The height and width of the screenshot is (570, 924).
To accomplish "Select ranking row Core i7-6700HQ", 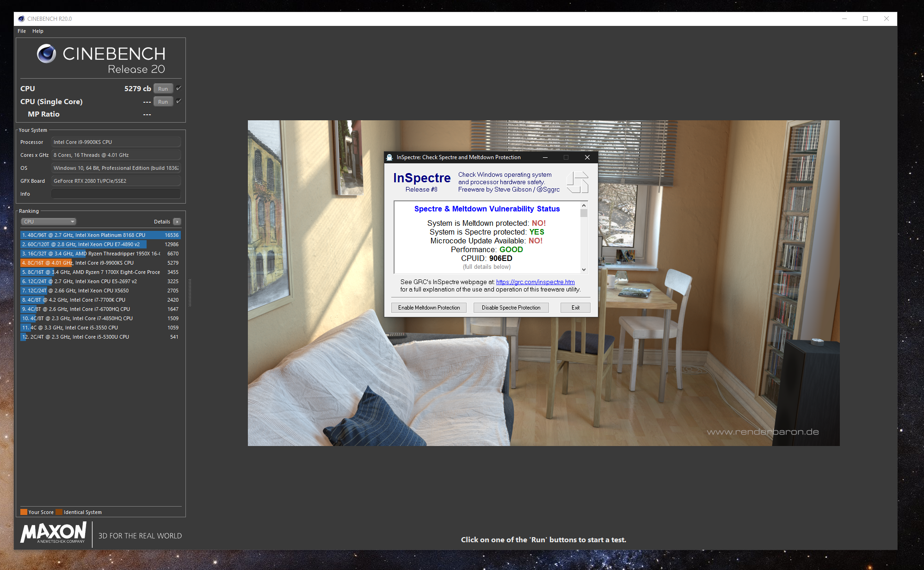I will [100, 309].
